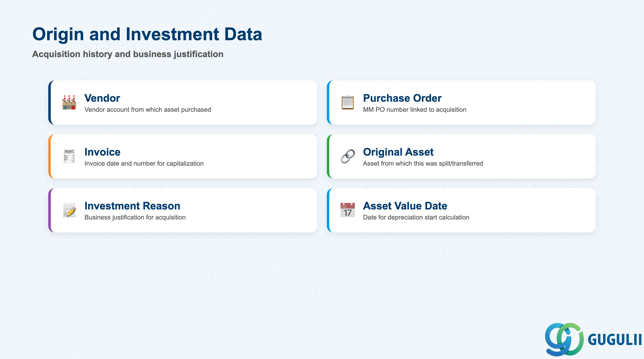This screenshot has height=359, width=644.
Task: Click 'Acquisition history and business justification' subtitle
Action: [128, 54]
